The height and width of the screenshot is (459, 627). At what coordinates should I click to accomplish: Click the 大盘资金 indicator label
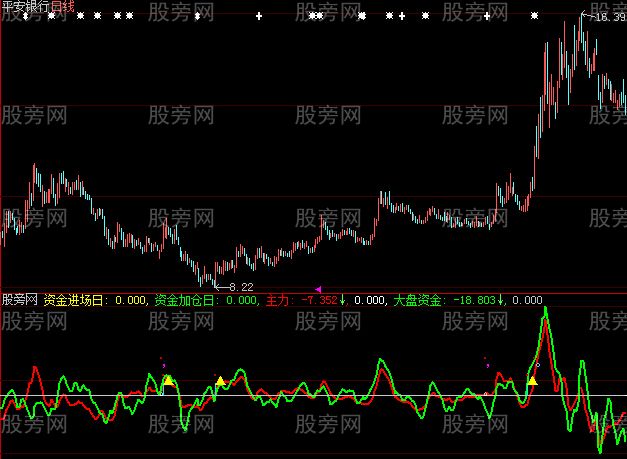(x=415, y=299)
